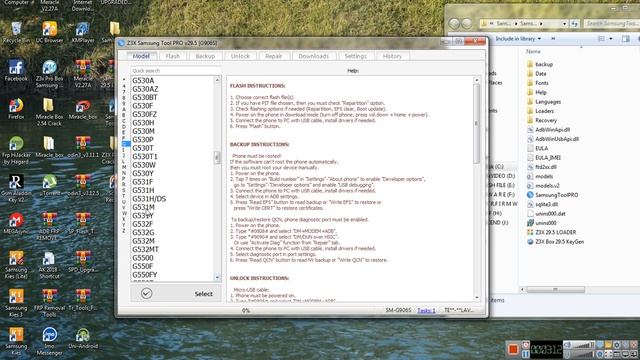Expand the Explorer view options dropdown arrow
The width and height of the screenshot is (640, 360).
point(611,39)
